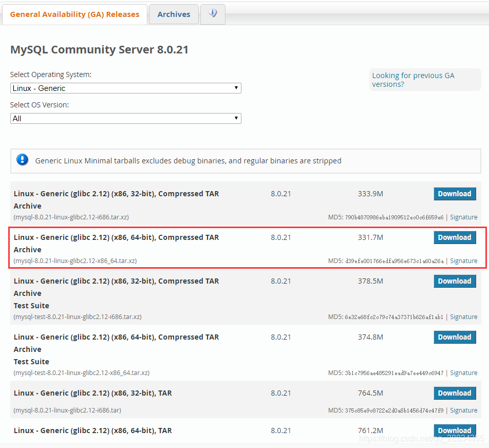Open Signature for mysql-test i686 tar.xz
Screen dimensions: 489x448
pyautogui.click(x=463, y=317)
